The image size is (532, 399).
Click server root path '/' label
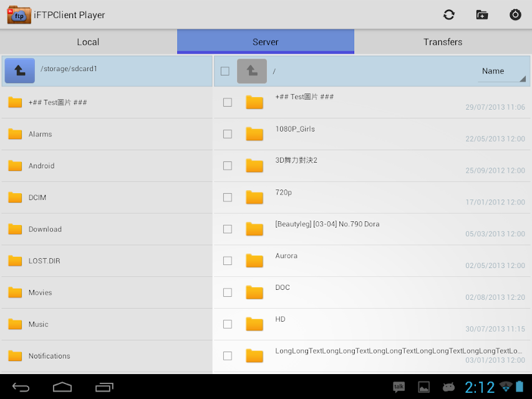click(274, 71)
